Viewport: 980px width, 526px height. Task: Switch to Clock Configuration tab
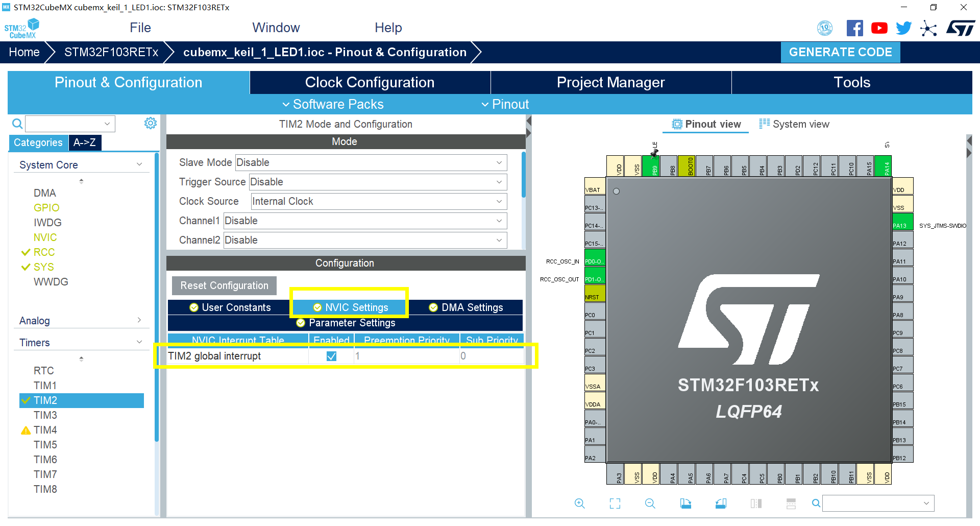pyautogui.click(x=370, y=82)
